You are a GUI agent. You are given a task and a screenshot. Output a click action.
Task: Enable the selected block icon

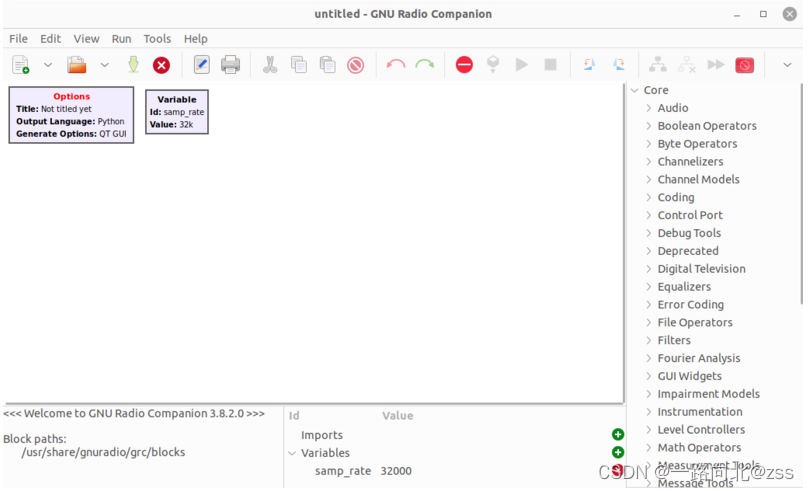tap(658, 64)
